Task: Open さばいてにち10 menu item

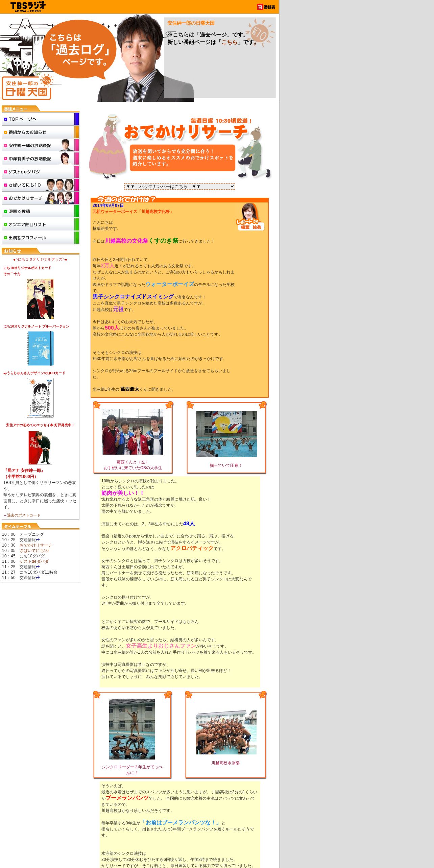Action: 40,185
